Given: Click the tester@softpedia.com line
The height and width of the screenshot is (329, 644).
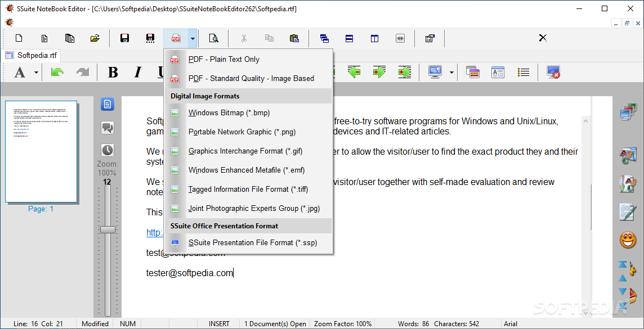Looking at the screenshot, I should 190,273.
